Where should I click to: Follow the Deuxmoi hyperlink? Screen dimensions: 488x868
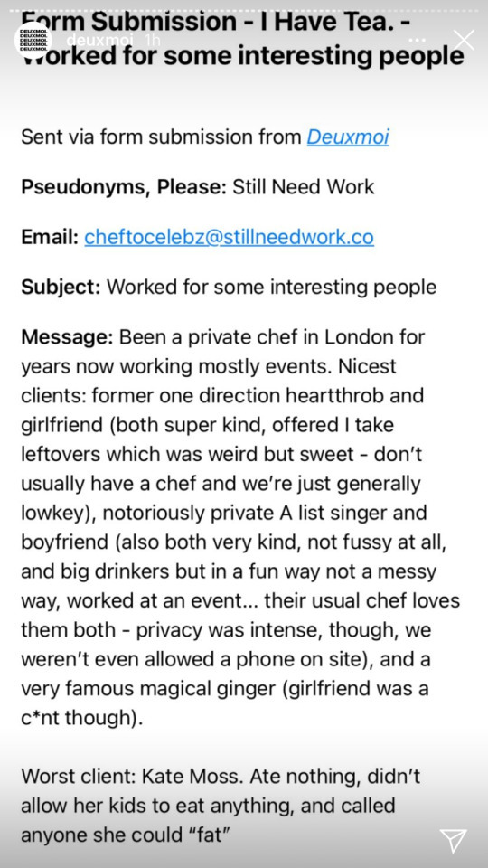[x=348, y=137]
